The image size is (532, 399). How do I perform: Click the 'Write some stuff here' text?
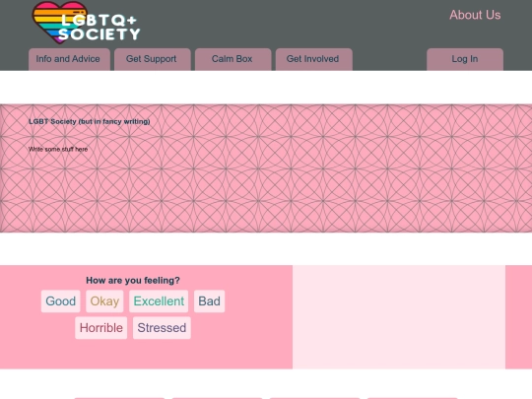coord(58,149)
